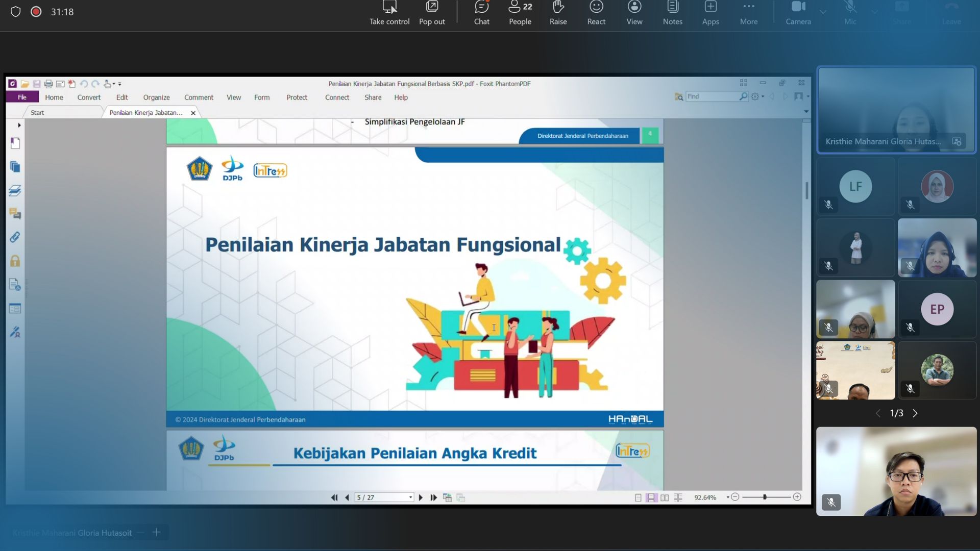Screen dimensions: 980x551
Task: Click the LF participant tile
Action: click(x=855, y=186)
